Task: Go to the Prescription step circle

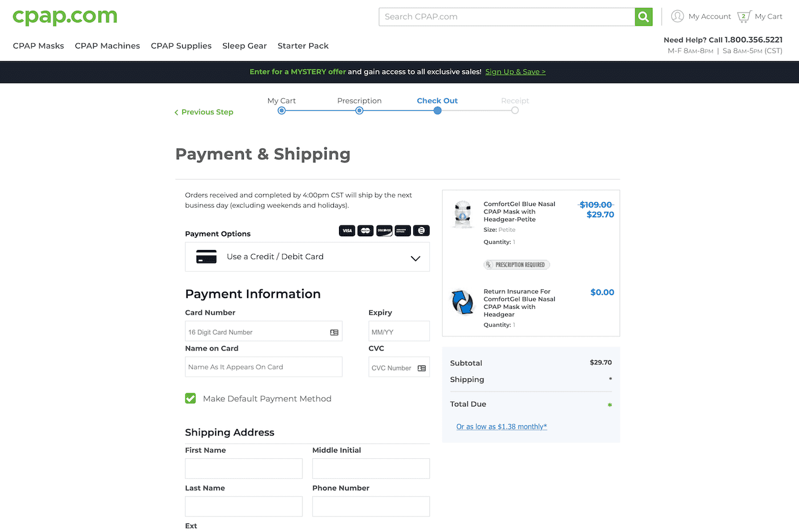Action: [360, 111]
